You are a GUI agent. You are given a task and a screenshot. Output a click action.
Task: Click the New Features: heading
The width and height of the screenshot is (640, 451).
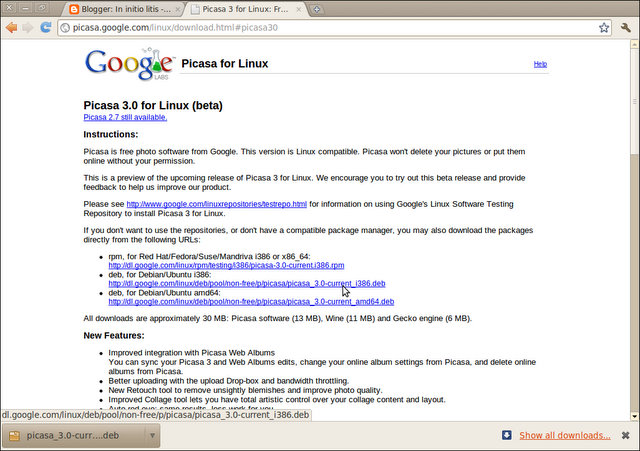[114, 335]
